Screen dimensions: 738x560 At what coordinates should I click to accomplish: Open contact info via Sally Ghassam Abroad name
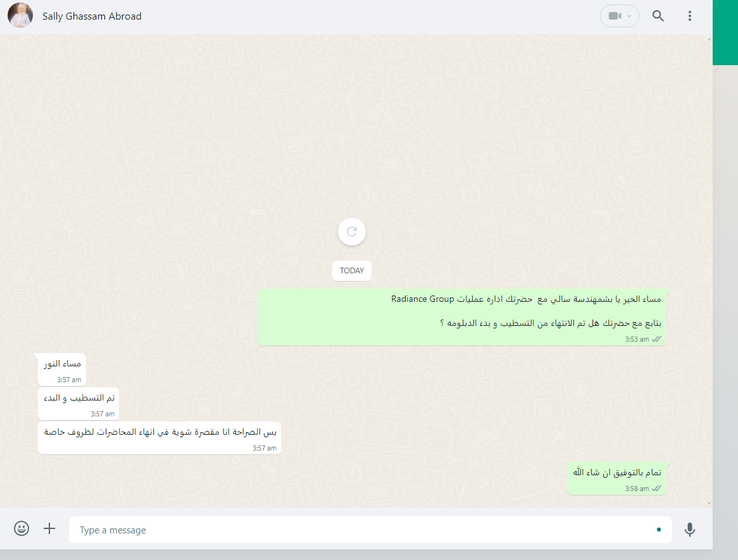[92, 16]
